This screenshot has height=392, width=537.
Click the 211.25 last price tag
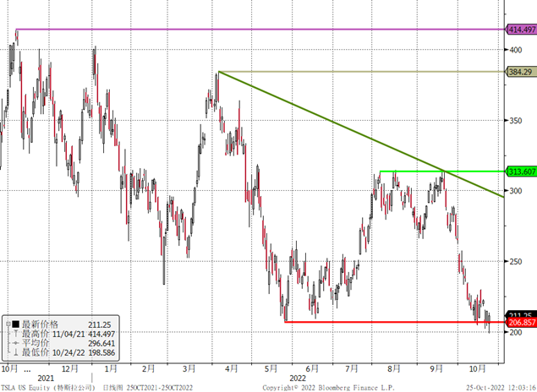tap(521, 314)
